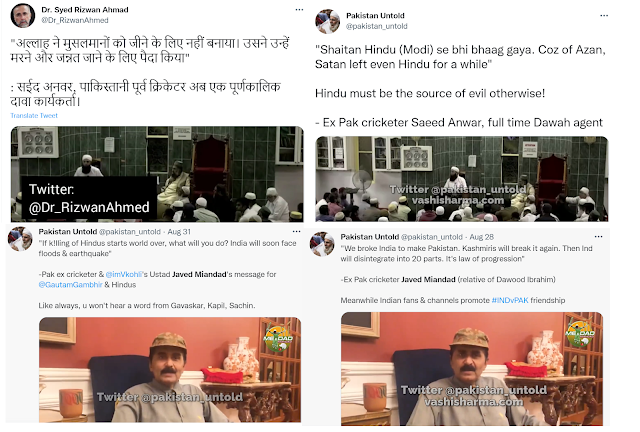640x432 pixels.
Task: Open the three-dot menu on Aug 31 tweet
Action: [296, 232]
